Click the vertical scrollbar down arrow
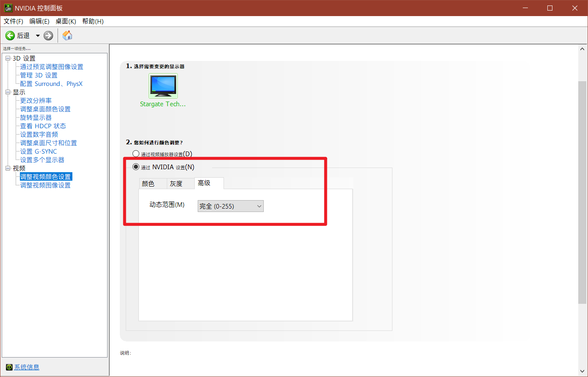Viewport: 588px width, 377px height. point(582,371)
